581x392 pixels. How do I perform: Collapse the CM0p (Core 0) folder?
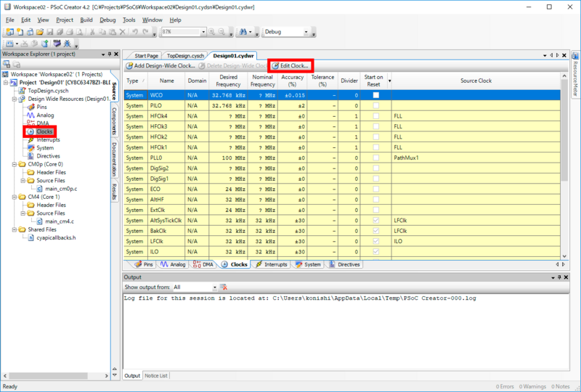tap(14, 164)
